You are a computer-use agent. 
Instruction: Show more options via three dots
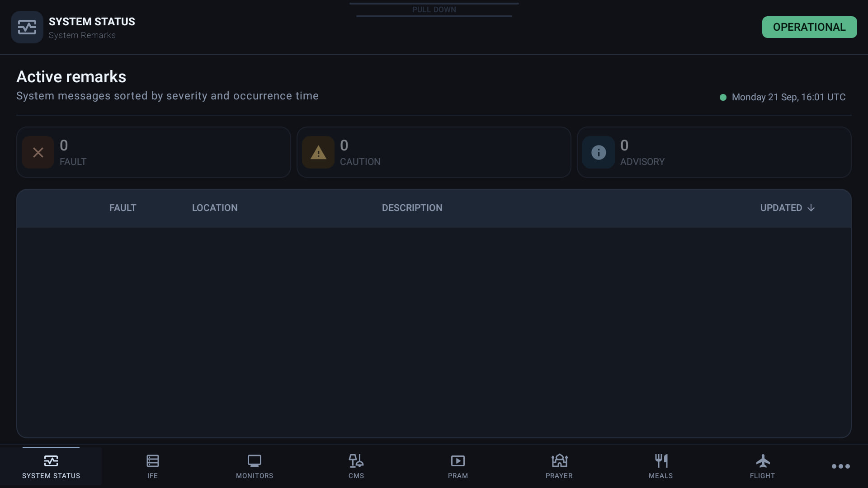coord(841,466)
